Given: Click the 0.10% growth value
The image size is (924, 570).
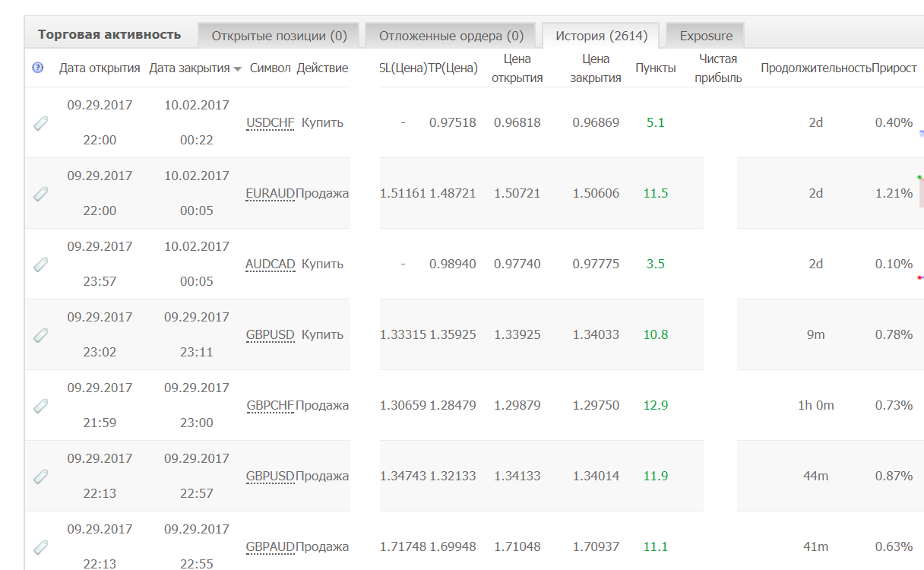Looking at the screenshot, I should 894,264.
